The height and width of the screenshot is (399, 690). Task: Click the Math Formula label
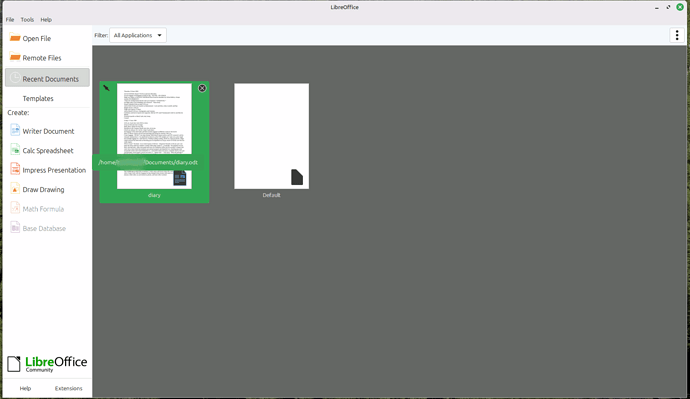click(x=43, y=209)
